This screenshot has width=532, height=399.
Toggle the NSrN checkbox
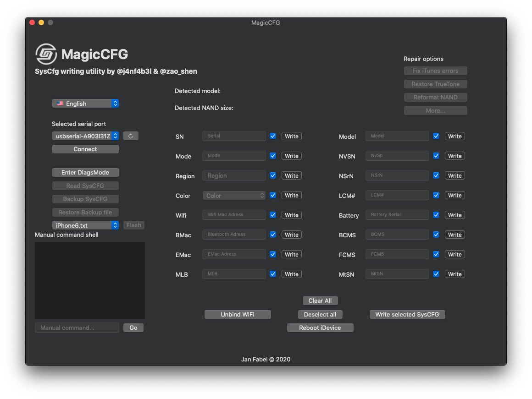pyautogui.click(x=436, y=175)
